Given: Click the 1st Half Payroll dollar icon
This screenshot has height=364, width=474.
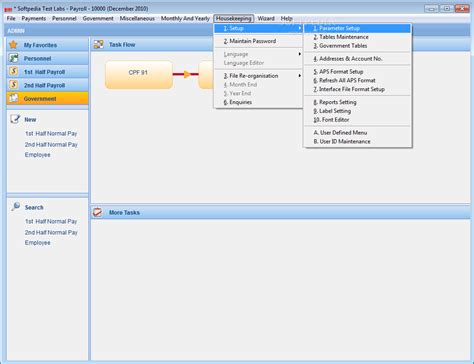Looking at the screenshot, I should [13, 72].
